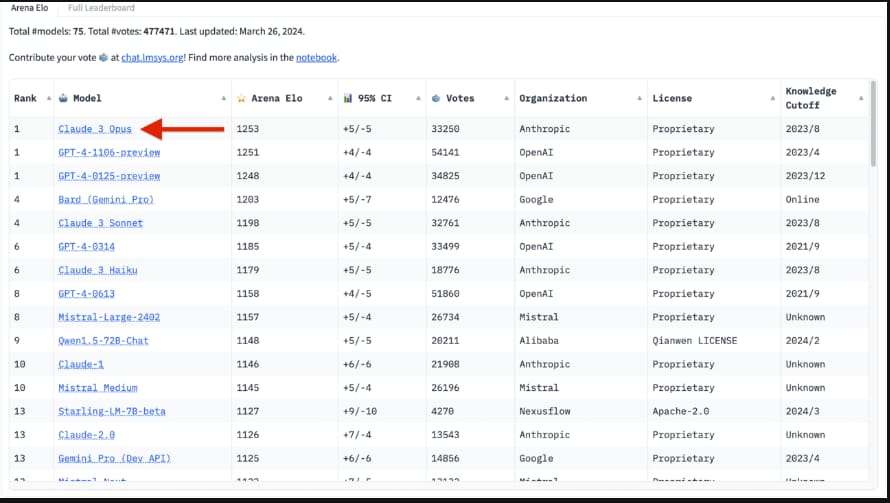The height and width of the screenshot is (503, 890).
Task: Select the 2023/12 knowledge cutoff cell
Action: coord(805,176)
